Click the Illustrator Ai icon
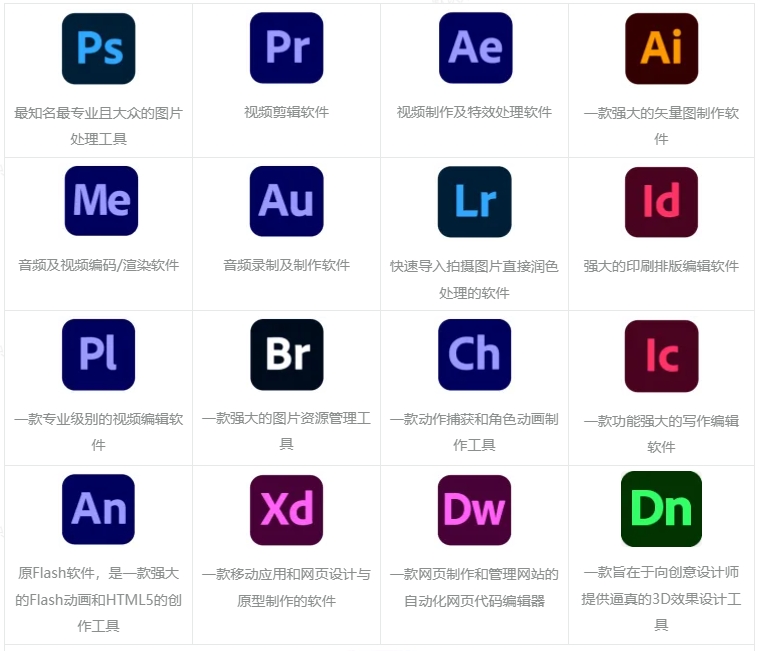Image resolution: width=763 pixels, height=651 pixels. click(662, 48)
